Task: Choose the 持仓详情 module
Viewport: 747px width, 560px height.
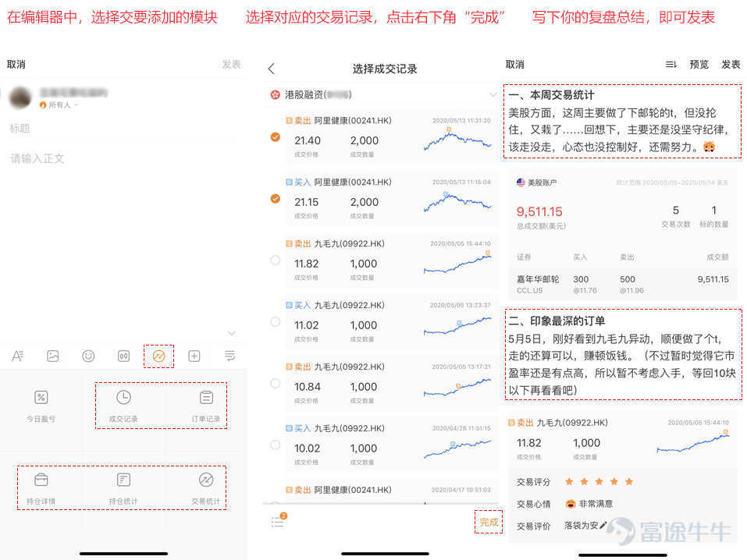Action: (41, 488)
